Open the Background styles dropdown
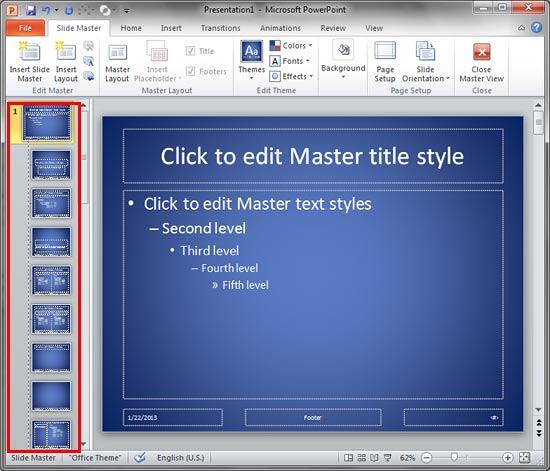The height and width of the screenshot is (471, 550). tap(343, 60)
